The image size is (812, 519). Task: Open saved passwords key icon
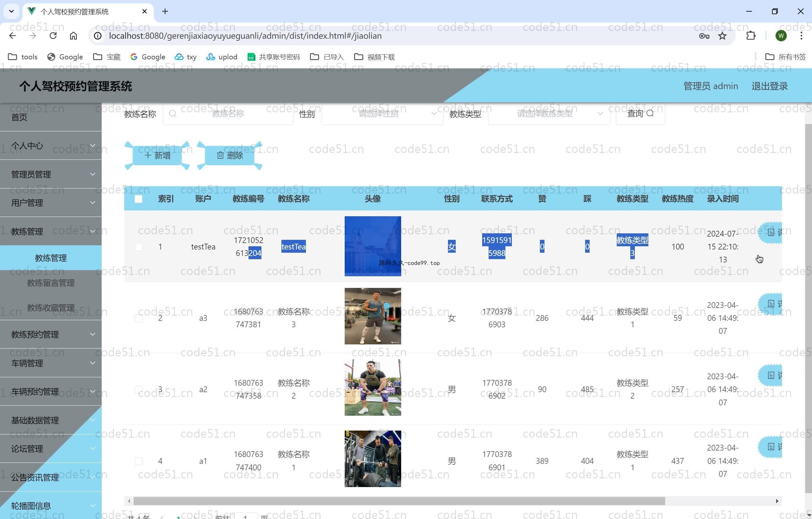(x=704, y=36)
